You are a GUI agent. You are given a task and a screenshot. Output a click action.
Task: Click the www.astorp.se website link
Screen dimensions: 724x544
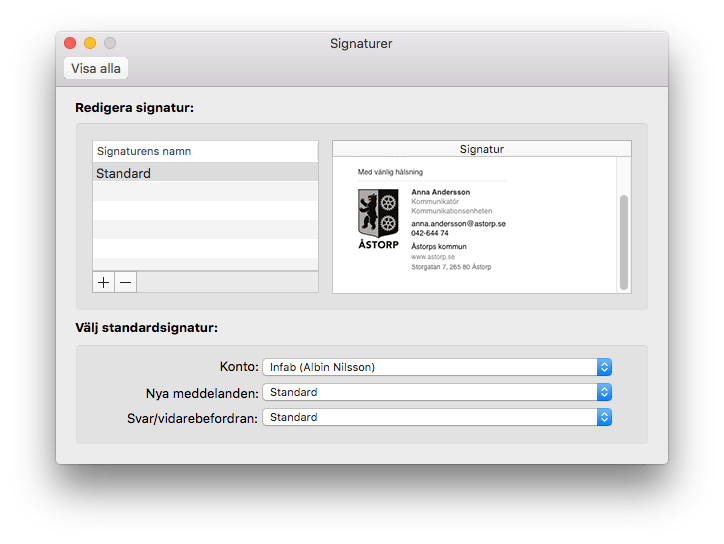pos(433,257)
